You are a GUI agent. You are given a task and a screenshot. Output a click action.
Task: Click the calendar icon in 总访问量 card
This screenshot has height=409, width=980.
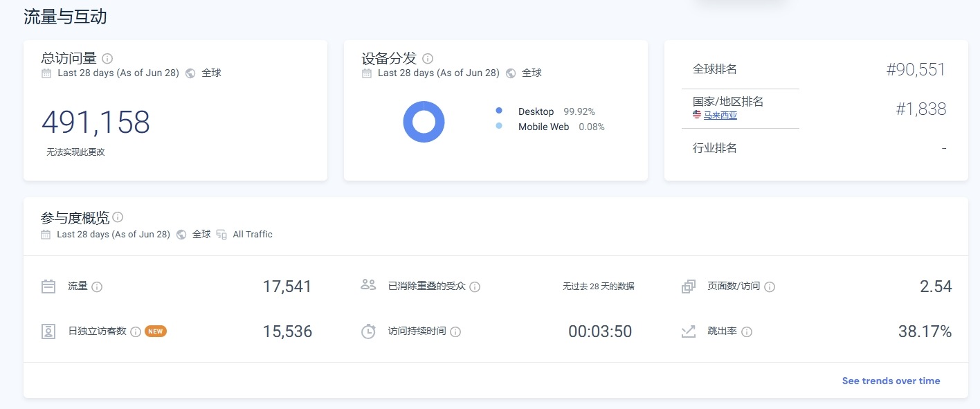(46, 73)
